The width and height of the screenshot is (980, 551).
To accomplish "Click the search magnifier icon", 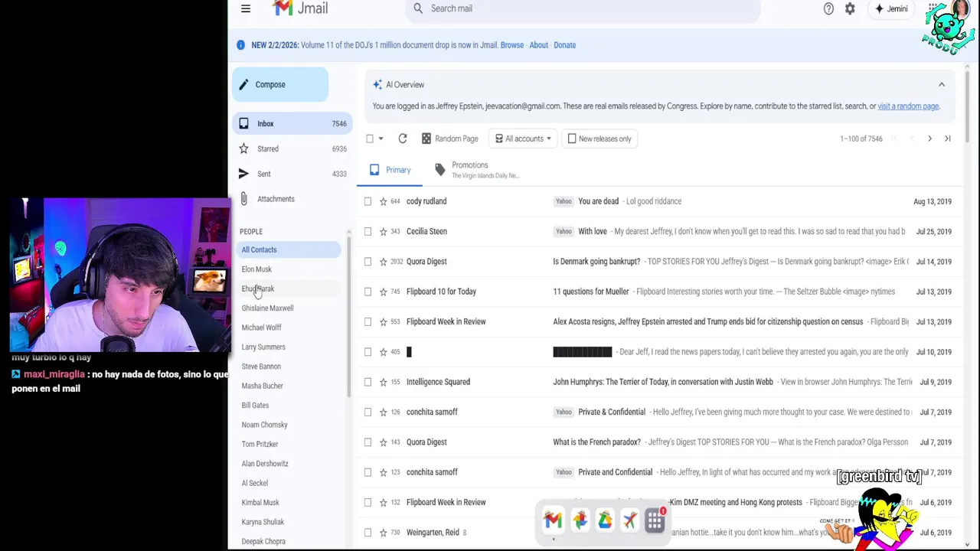I will (x=418, y=8).
